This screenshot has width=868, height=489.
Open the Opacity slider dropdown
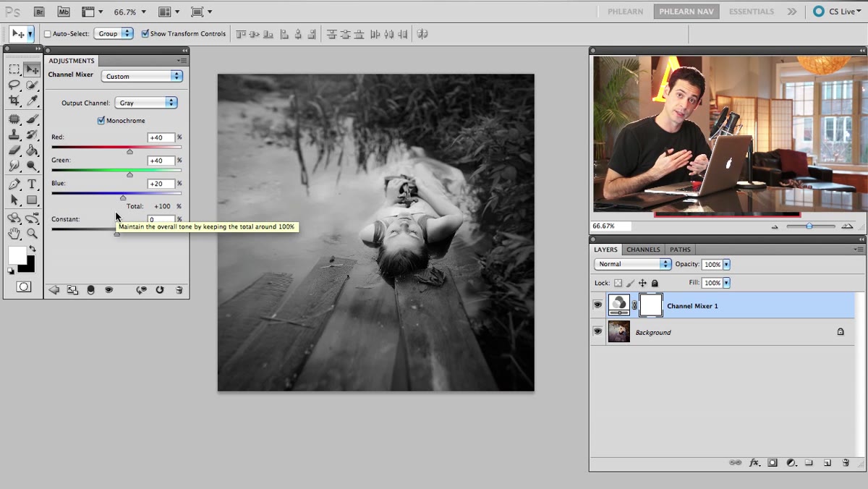point(726,264)
